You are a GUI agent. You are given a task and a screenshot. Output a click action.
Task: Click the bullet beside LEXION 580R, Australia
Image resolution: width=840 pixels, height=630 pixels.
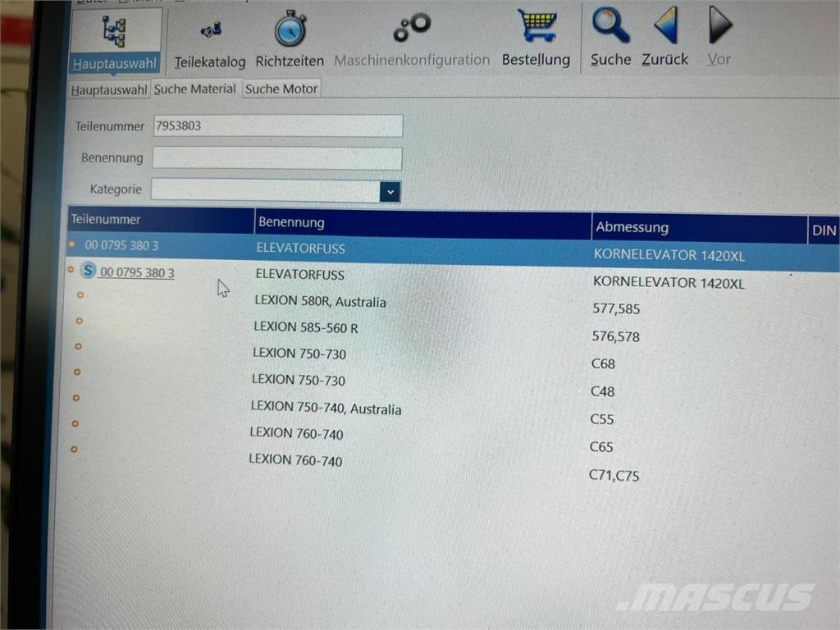(80, 295)
